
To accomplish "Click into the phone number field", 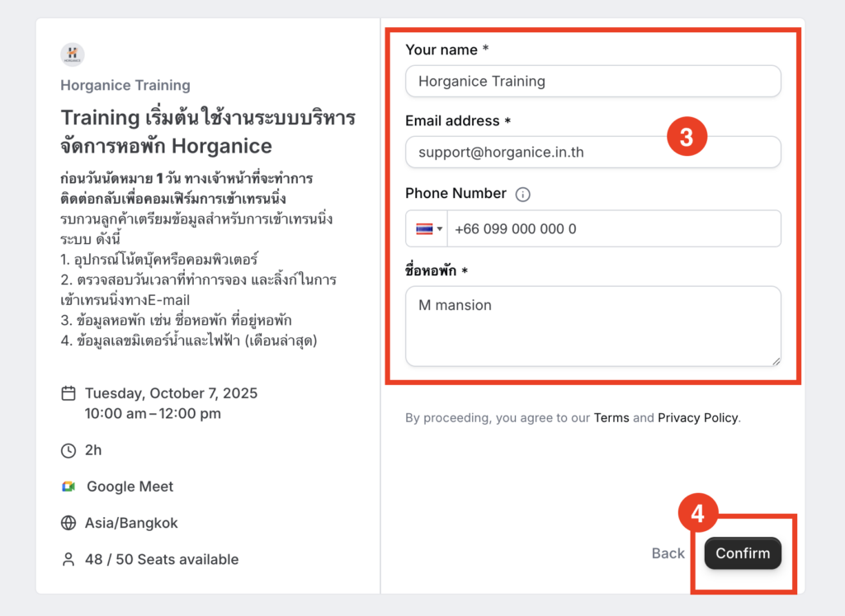I will click(613, 229).
